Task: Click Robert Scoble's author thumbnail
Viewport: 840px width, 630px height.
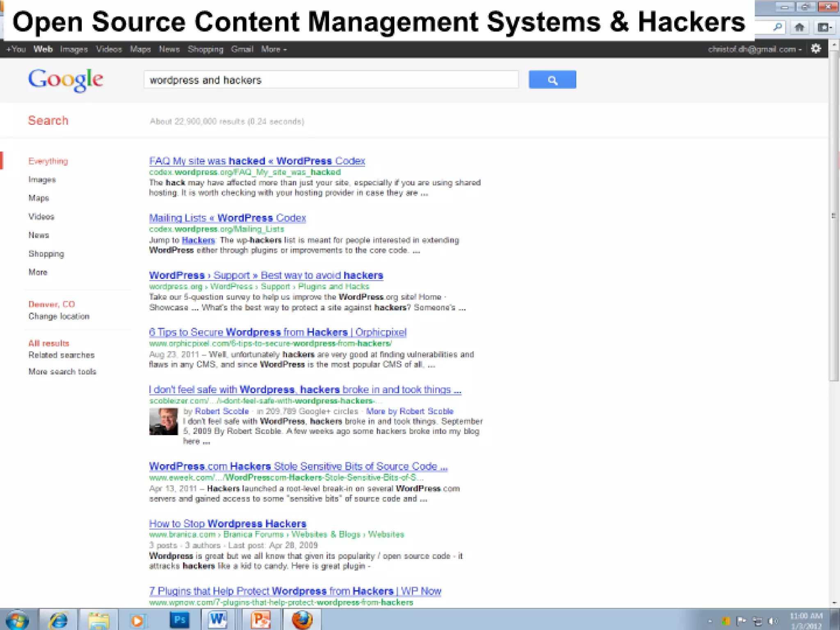Action: [x=163, y=421]
